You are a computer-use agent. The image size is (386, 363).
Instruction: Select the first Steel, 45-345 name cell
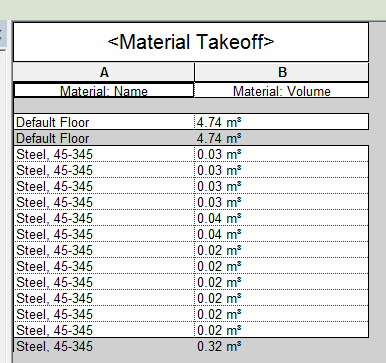click(104, 154)
